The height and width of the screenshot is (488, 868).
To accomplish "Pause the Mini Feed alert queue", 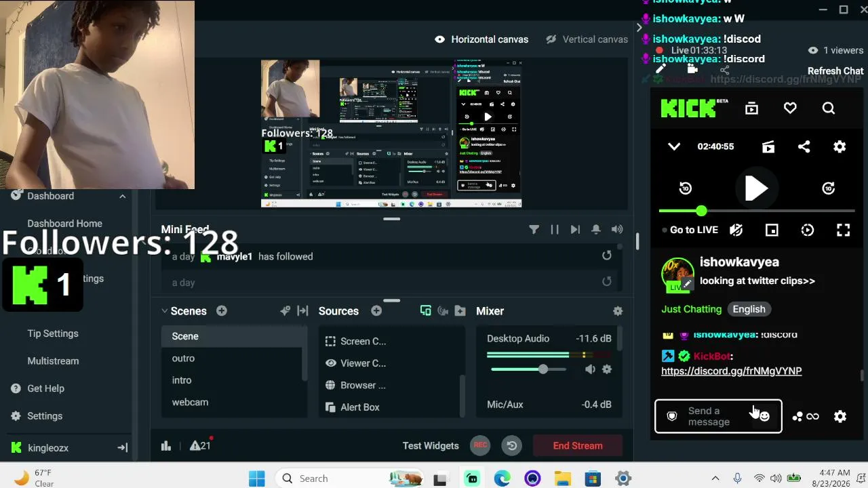I will pos(555,230).
